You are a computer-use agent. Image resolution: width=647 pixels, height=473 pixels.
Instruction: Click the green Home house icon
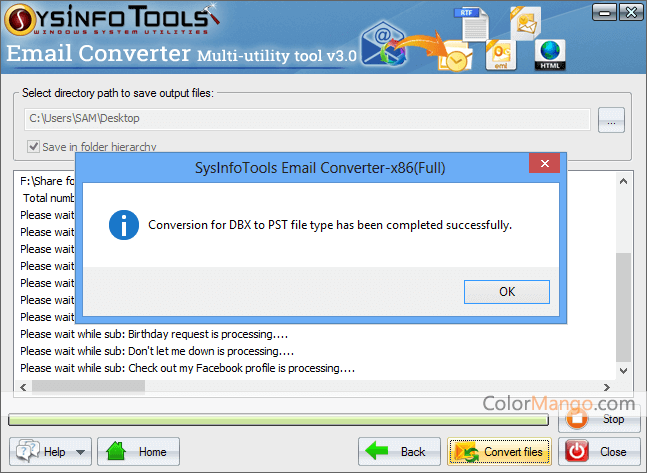click(x=116, y=451)
